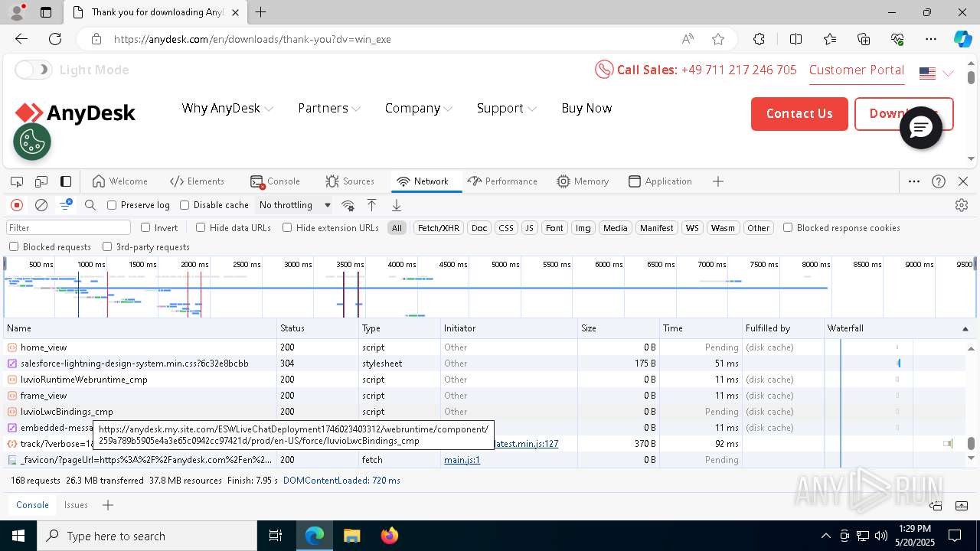Click the inspect element picker icon
This screenshot has height=551, width=980.
[17, 181]
